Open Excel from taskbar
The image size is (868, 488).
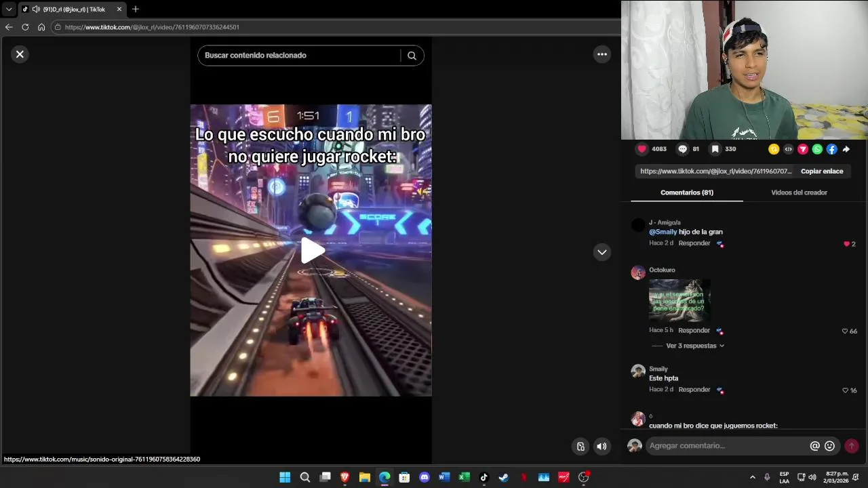click(464, 477)
